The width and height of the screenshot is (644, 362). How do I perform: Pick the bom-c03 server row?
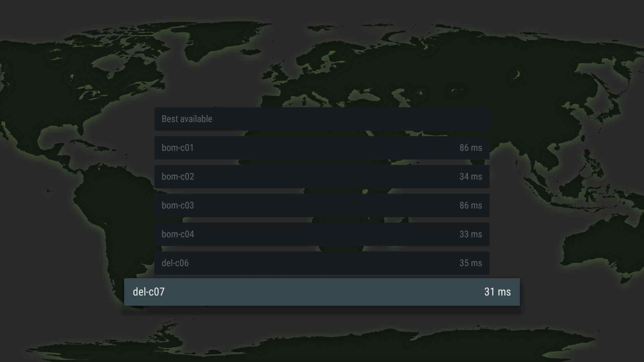click(322, 205)
